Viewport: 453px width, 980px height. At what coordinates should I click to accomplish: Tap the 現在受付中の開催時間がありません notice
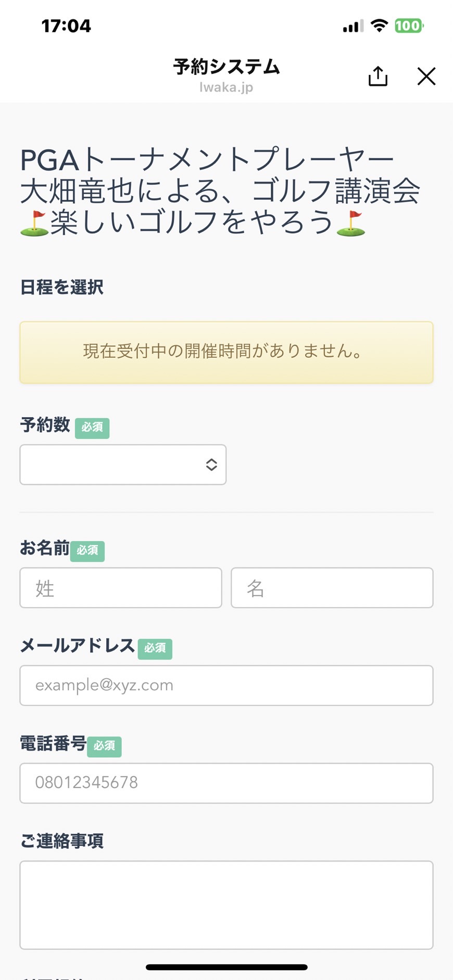tap(227, 353)
